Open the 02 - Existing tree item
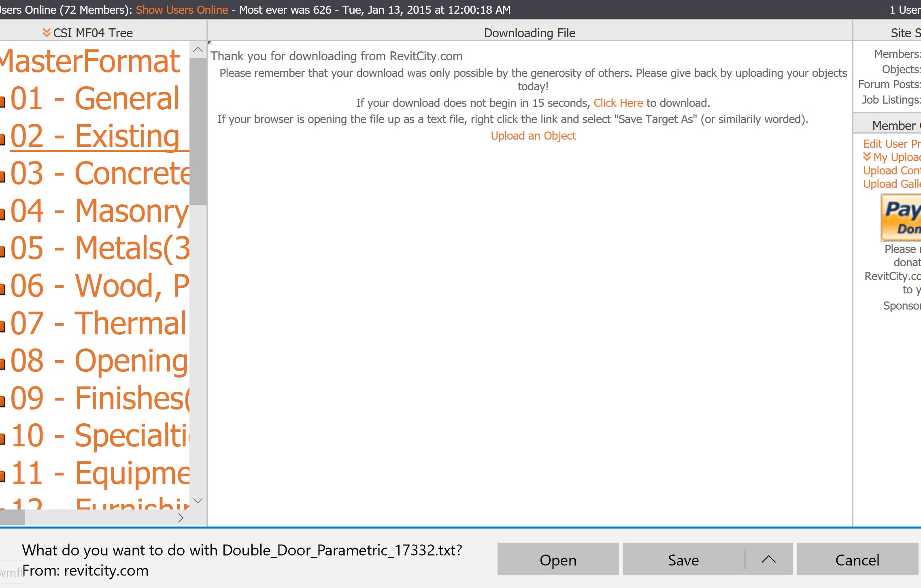Screen dimensions: 921x588 [x=95, y=136]
